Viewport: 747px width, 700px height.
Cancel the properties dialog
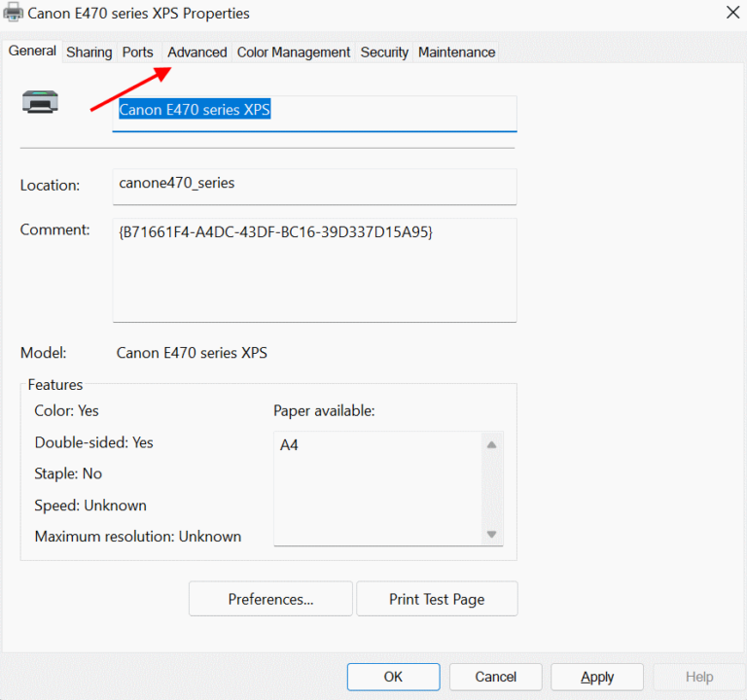tap(495, 677)
